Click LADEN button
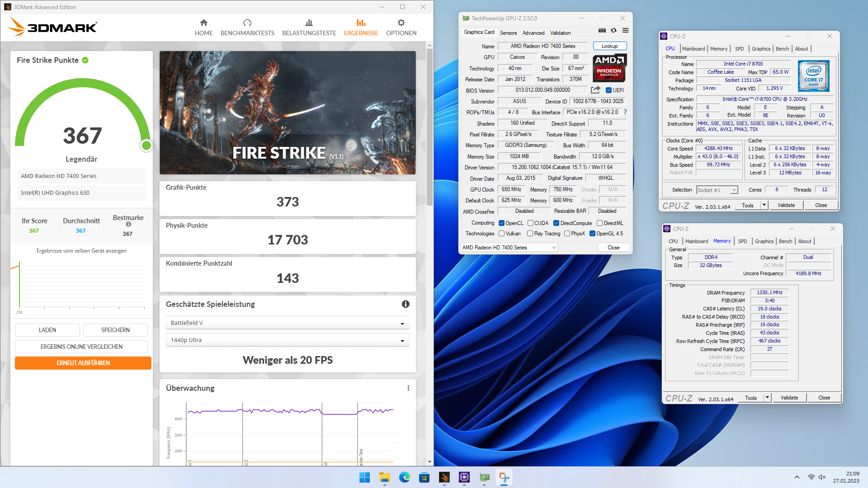Screen dimensions: 868x488 47,330
